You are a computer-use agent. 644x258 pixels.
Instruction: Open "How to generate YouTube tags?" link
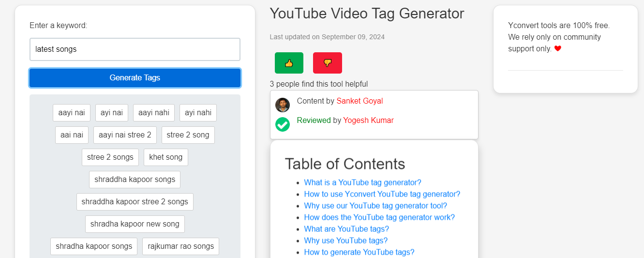(x=359, y=252)
